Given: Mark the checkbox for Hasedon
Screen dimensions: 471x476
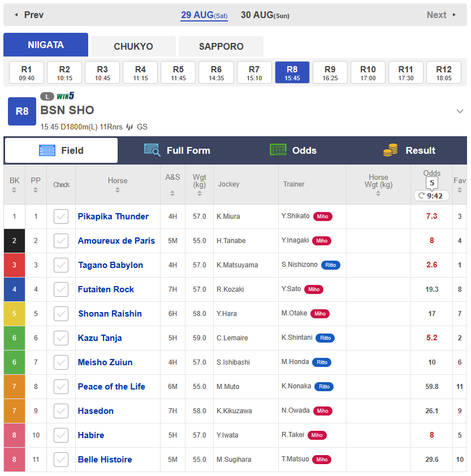Looking at the screenshot, I should point(61,411).
